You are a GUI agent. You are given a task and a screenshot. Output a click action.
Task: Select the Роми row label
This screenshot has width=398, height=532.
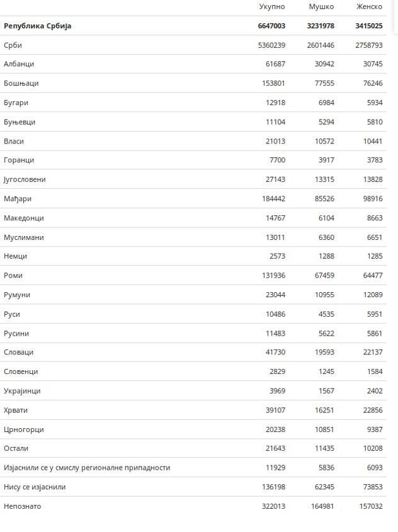(x=13, y=276)
